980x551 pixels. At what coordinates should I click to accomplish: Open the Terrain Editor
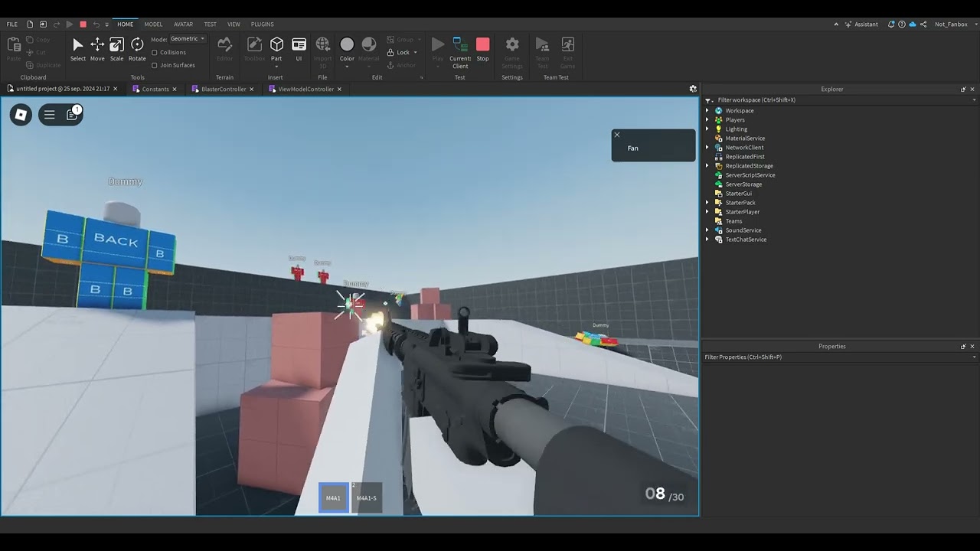click(x=224, y=50)
